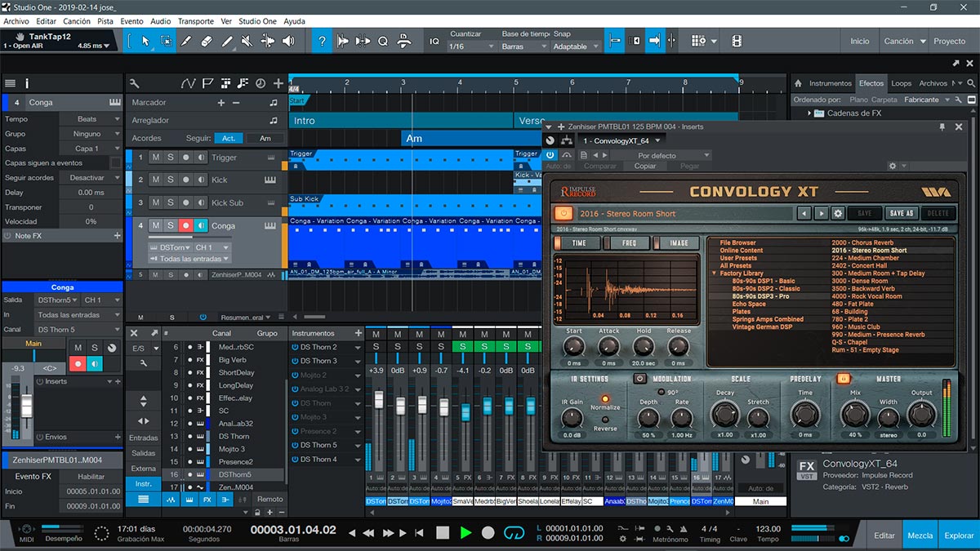This screenshot has height=551, width=980.
Task: Open the Mezcla view
Action: coord(920,535)
